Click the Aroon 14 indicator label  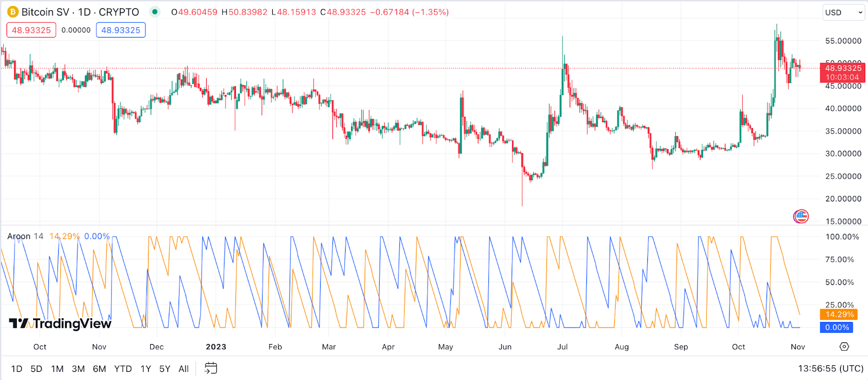click(x=25, y=236)
